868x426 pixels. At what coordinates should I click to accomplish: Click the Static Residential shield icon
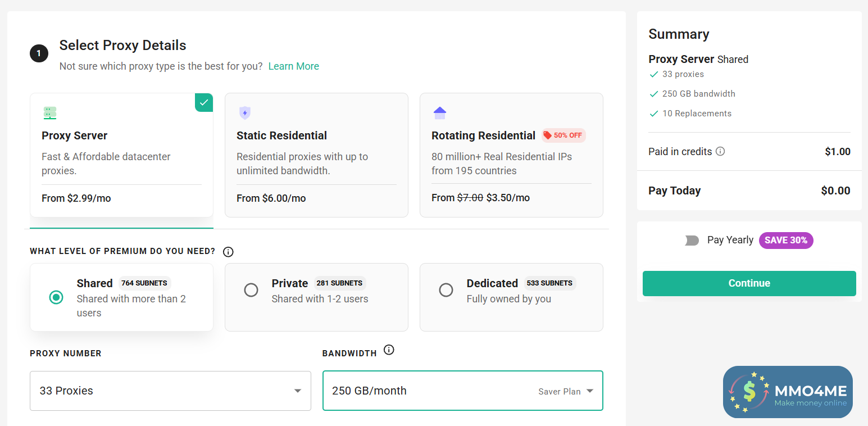(x=244, y=113)
